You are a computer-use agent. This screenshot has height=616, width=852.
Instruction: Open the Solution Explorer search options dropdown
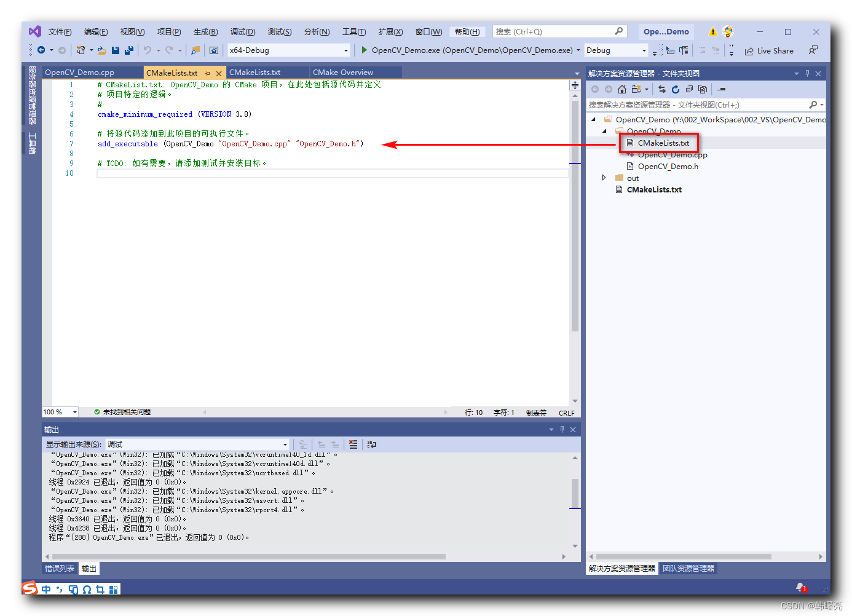[822, 105]
